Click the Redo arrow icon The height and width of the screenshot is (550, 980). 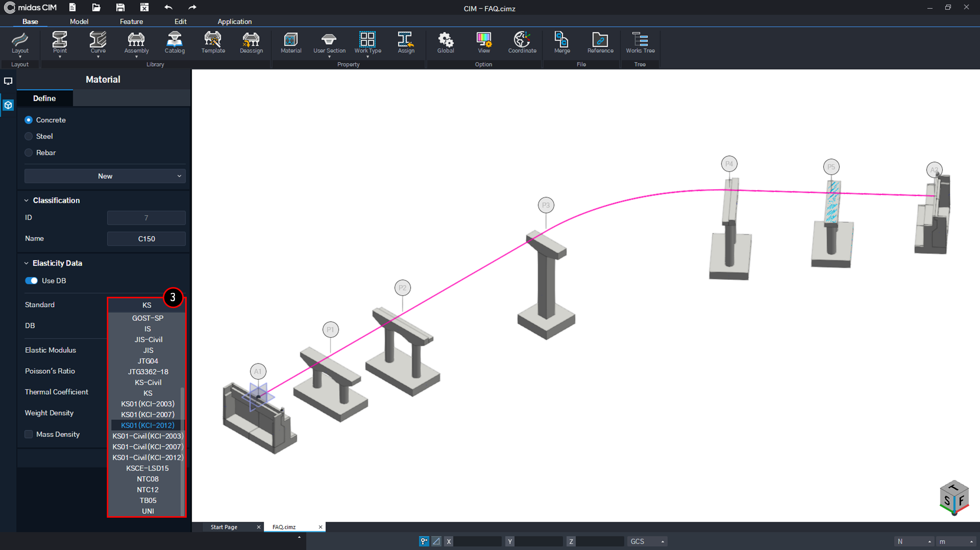tap(192, 7)
